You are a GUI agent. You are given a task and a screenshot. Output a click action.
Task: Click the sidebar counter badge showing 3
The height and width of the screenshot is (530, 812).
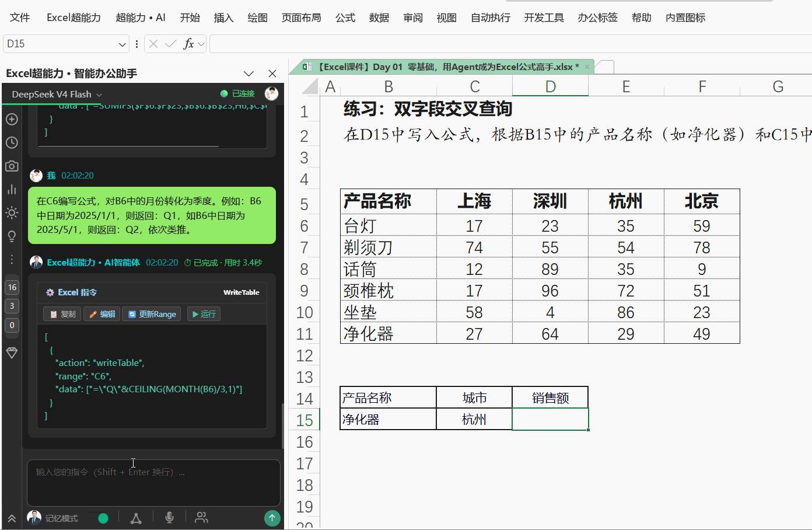coord(12,306)
